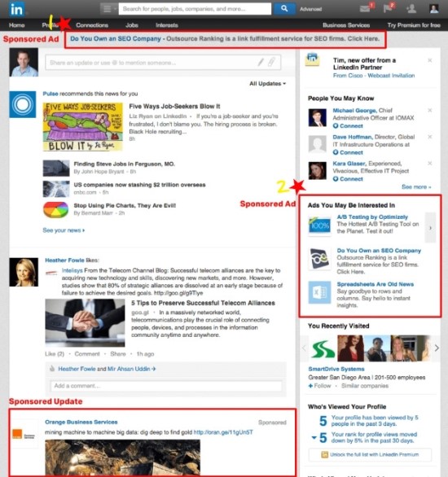Open the Jobs menu item
The image size is (448, 477).
(132, 25)
